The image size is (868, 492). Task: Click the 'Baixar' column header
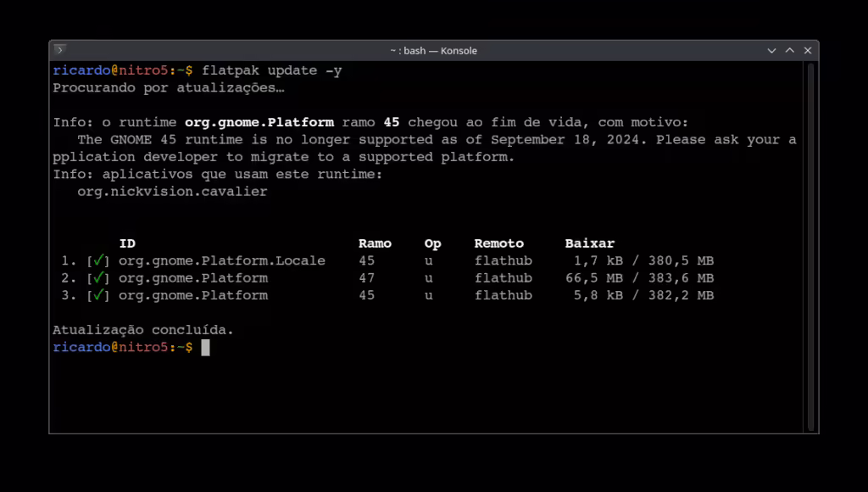[590, 243]
